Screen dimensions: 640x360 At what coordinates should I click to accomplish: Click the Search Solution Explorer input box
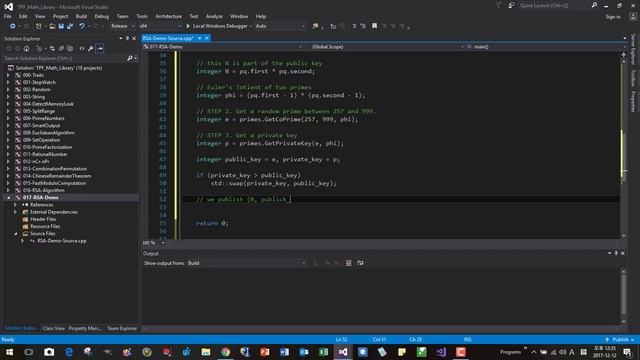coord(64,58)
